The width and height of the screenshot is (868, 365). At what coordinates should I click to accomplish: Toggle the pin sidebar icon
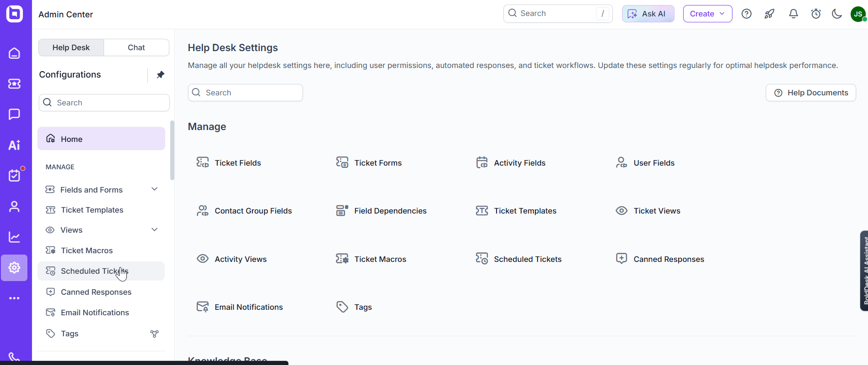pos(160,74)
